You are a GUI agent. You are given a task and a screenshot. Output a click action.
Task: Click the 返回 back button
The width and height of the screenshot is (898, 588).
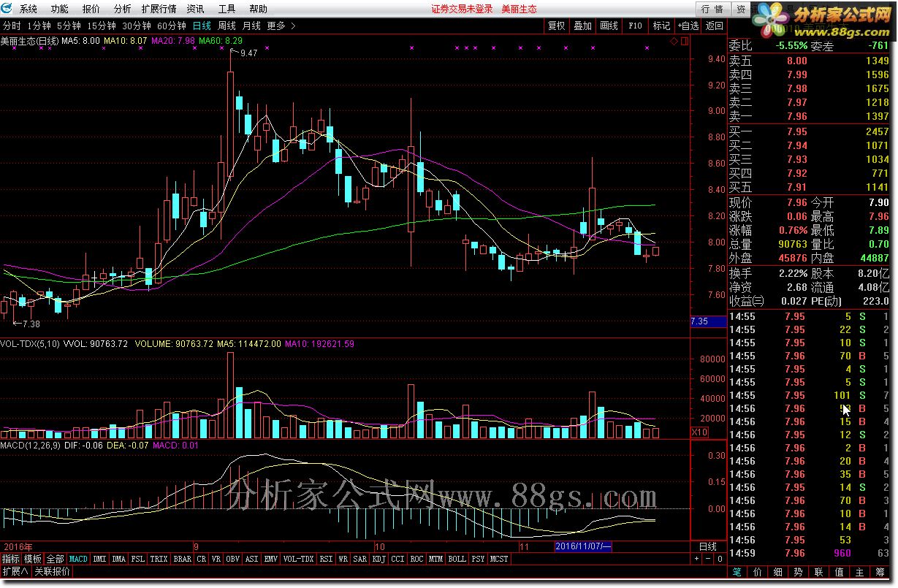coord(714,26)
